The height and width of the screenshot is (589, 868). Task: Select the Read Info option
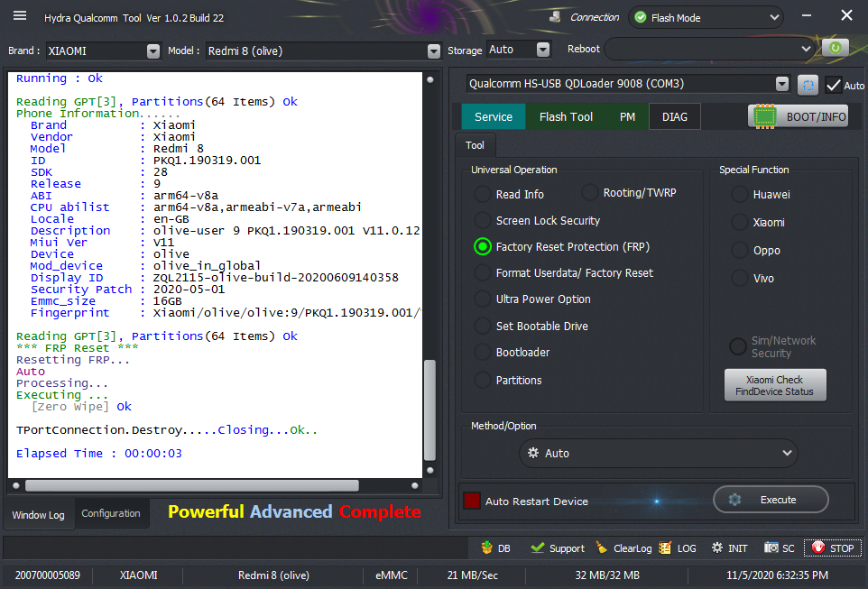[x=509, y=194]
